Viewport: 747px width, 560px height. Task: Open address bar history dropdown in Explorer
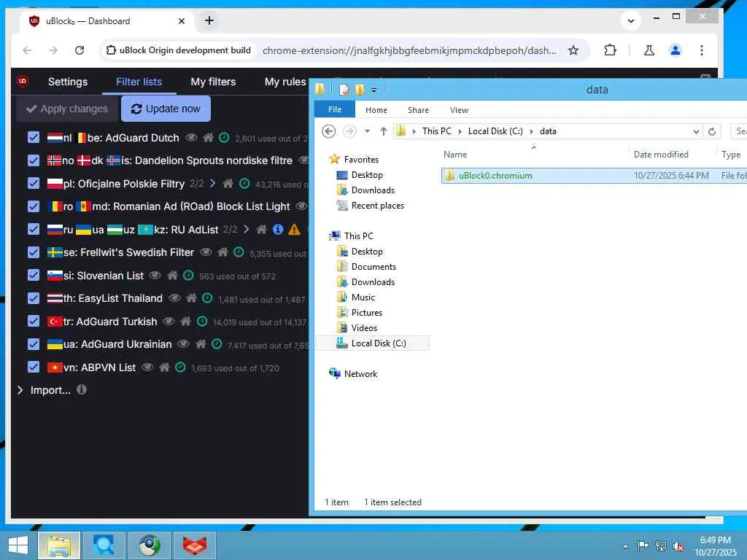pos(696,131)
